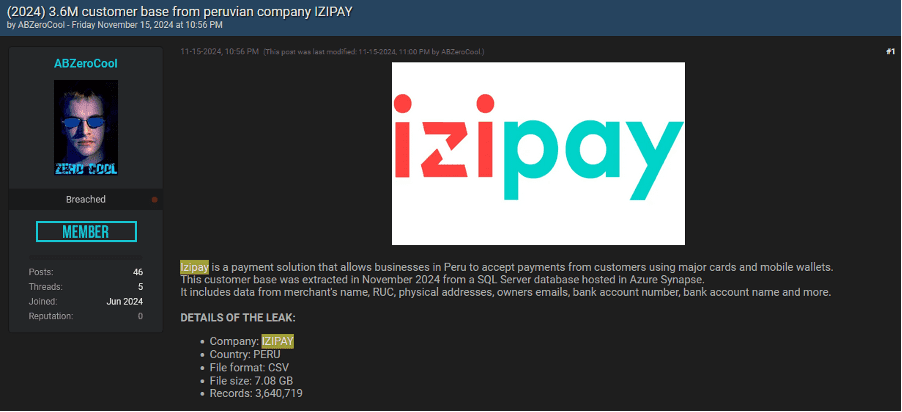Click the Joined date Jun 2024

pos(125,302)
